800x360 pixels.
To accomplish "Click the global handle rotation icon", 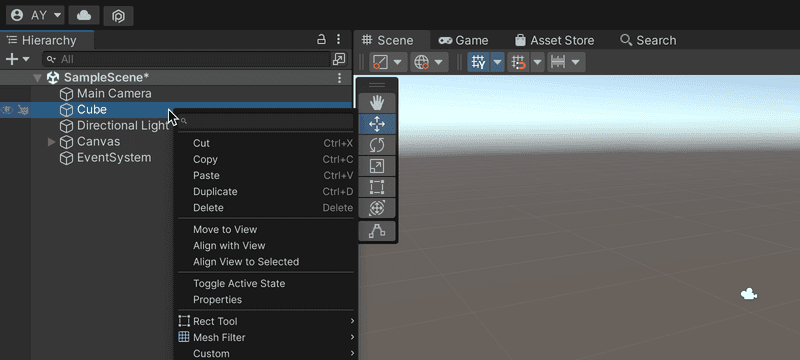I will click(421, 62).
